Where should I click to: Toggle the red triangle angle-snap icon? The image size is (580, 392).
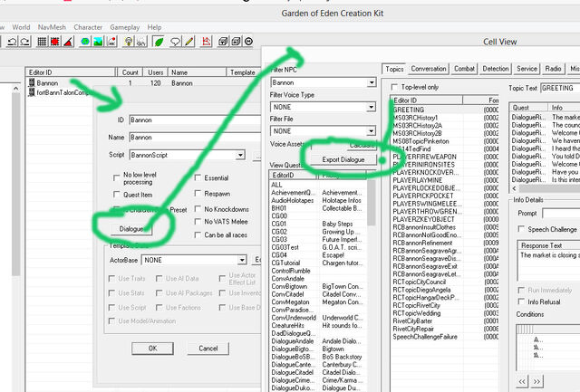(x=69, y=42)
